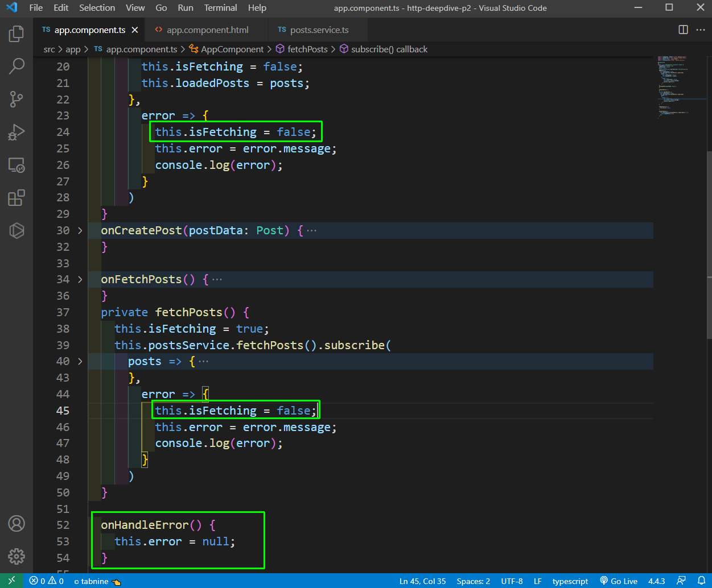This screenshot has width=712, height=588.
Task: Click 'console.log(error);' on line 26
Action: click(219, 165)
